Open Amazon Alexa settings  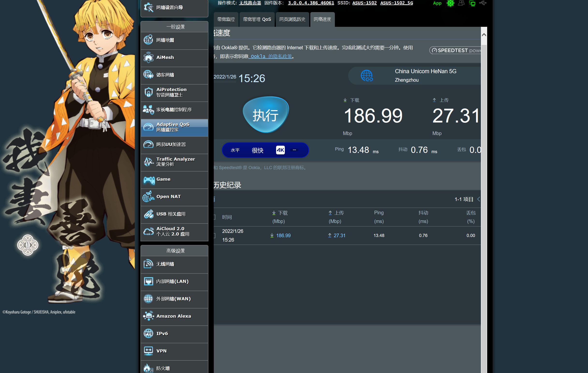(174, 316)
